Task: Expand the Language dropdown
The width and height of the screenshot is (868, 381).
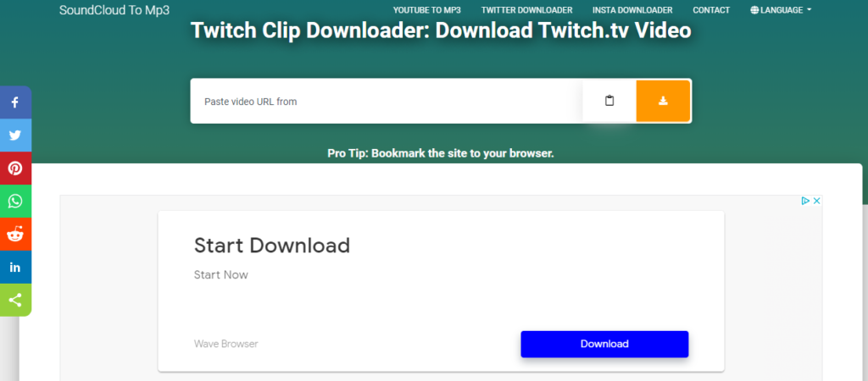Action: click(781, 10)
